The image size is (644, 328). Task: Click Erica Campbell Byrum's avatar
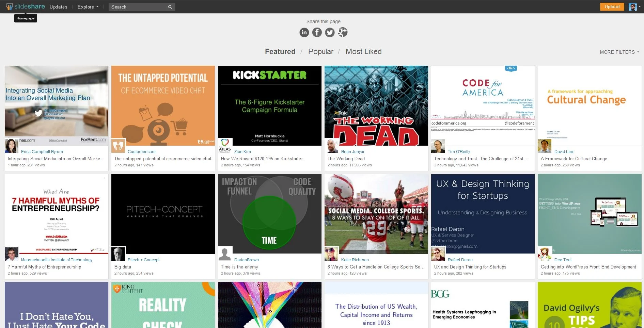click(12, 146)
